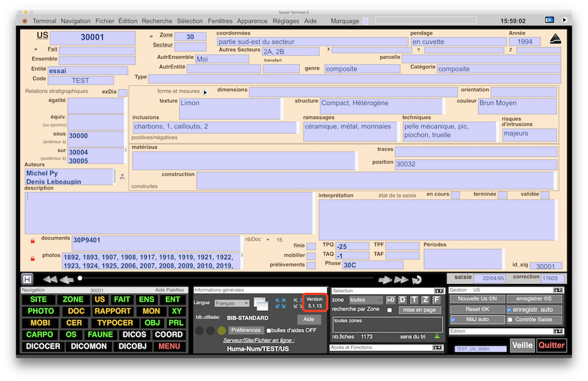Viewport: 588px width, 381px height.
Task: Click the >D selection button
Action: [x=390, y=300]
